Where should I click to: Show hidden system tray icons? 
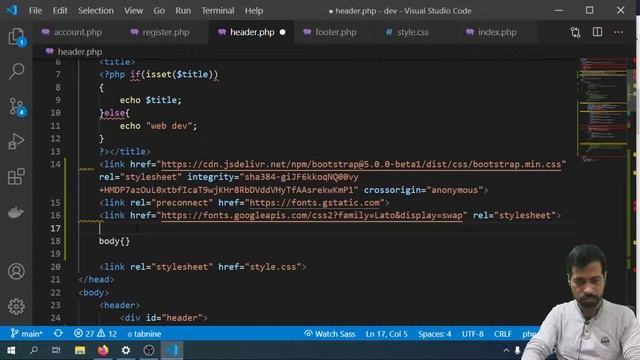point(506,350)
